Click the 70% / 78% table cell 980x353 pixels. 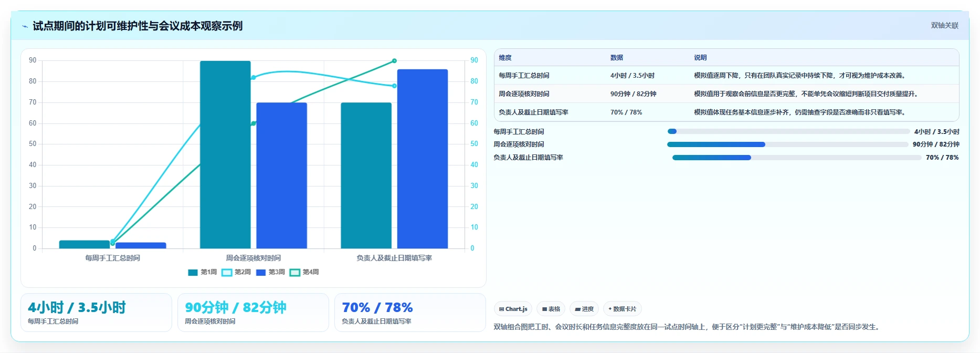[x=626, y=112]
